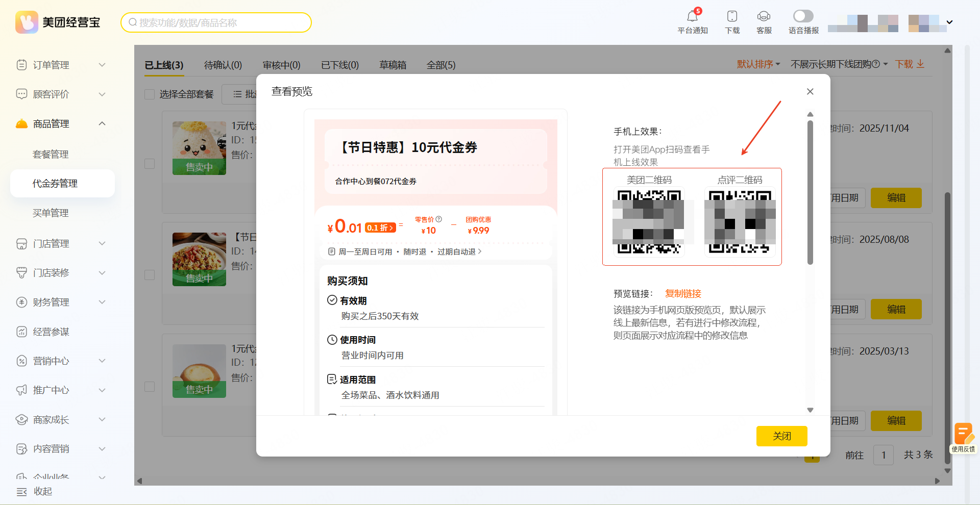Open 默认排序 sort dropdown

(x=758, y=64)
